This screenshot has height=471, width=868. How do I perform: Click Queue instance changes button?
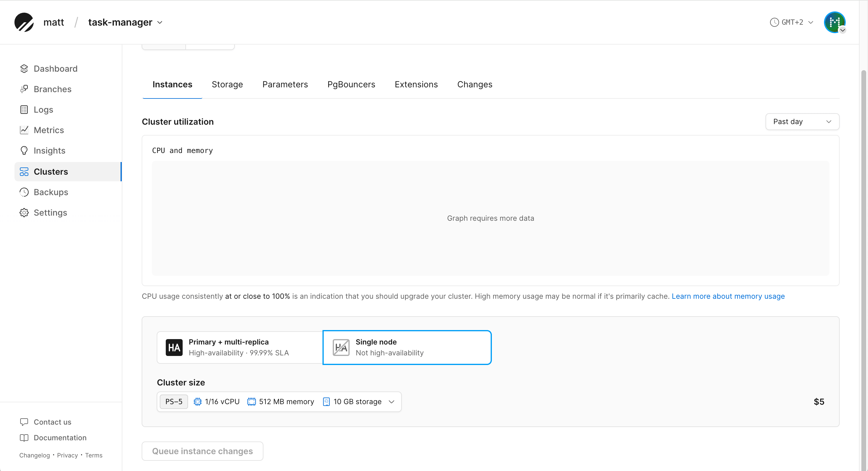(x=202, y=451)
